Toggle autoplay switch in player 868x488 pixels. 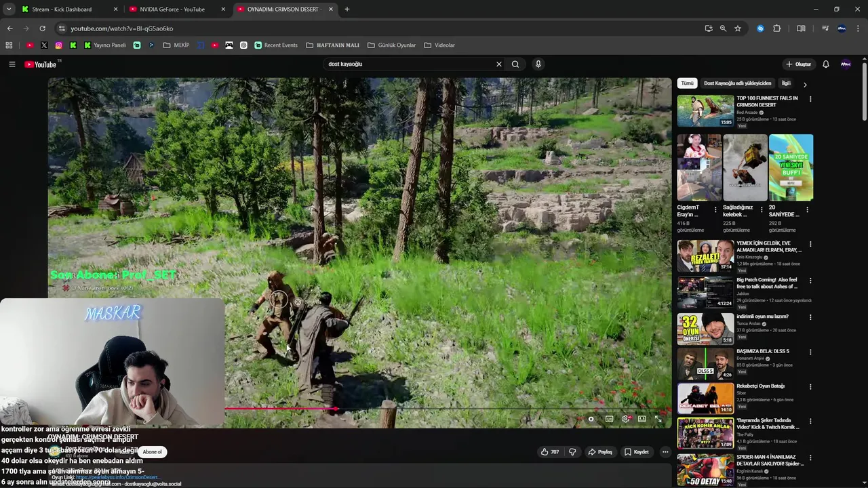591,420
